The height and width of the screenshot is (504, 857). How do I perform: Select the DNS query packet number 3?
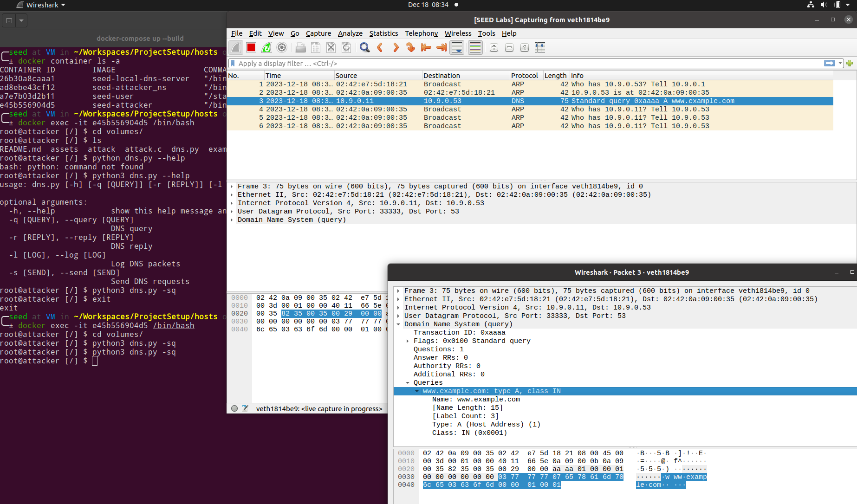[x=530, y=101]
